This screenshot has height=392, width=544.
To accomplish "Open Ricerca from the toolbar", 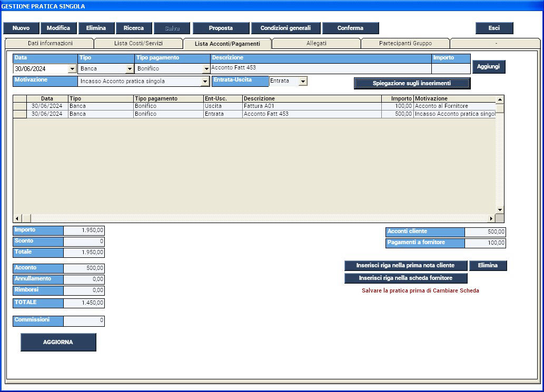I will (133, 28).
